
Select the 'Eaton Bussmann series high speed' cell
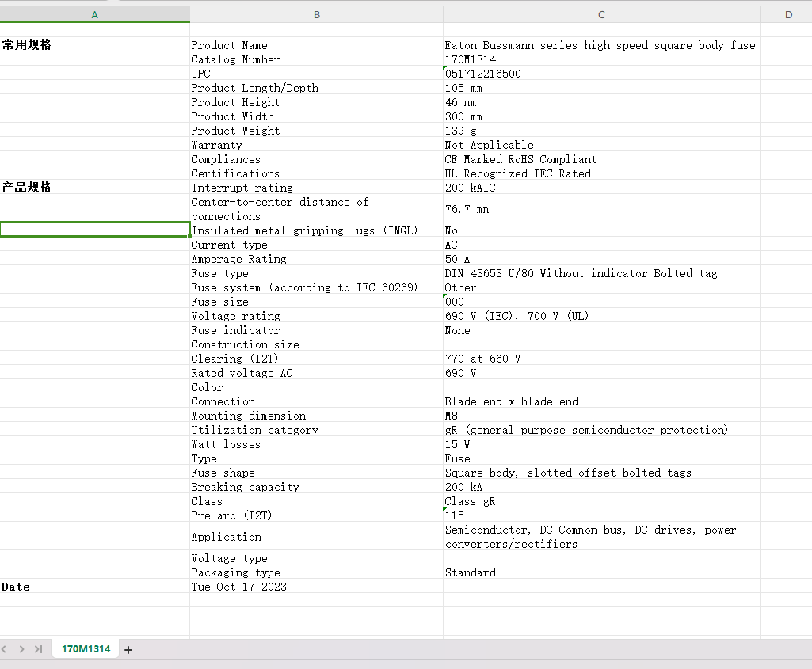click(x=601, y=45)
